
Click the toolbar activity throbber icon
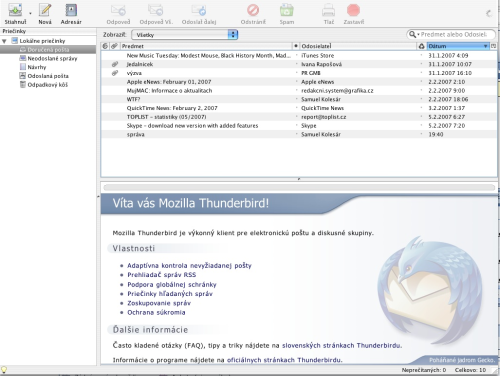pos(489,13)
